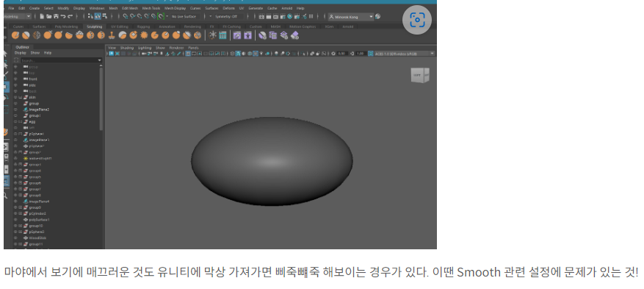Open the Outliner Display menu
The width and height of the screenshot is (644, 289).
click(20, 53)
